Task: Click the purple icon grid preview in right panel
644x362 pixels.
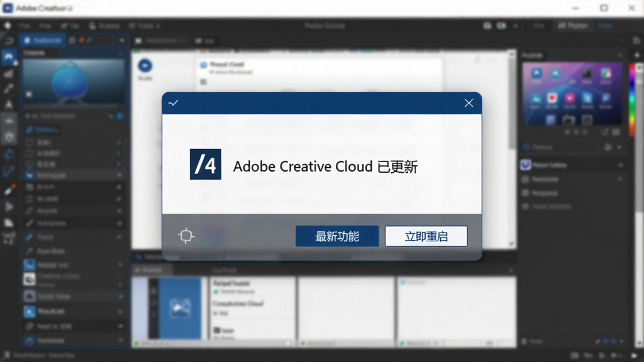Action: tap(572, 94)
